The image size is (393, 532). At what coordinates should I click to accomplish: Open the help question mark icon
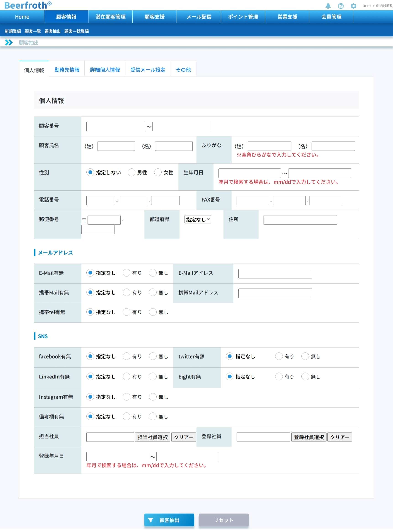tap(341, 6)
